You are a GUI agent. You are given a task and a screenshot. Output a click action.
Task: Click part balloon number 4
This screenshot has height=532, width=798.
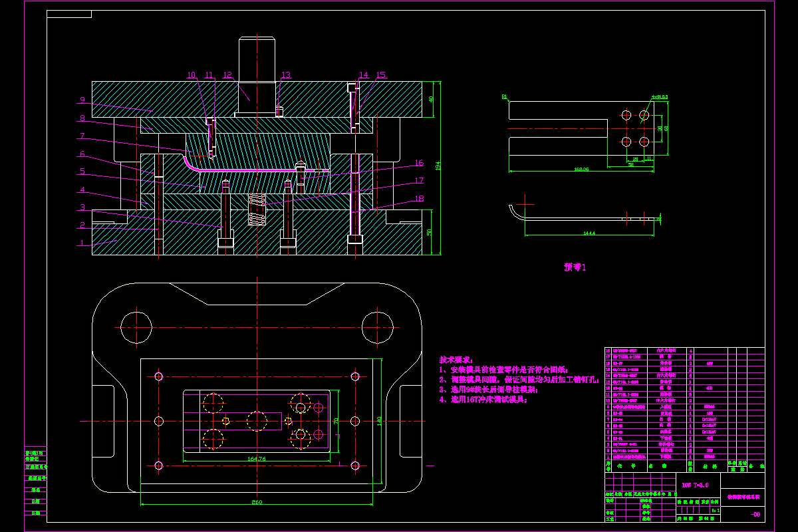coord(82,190)
